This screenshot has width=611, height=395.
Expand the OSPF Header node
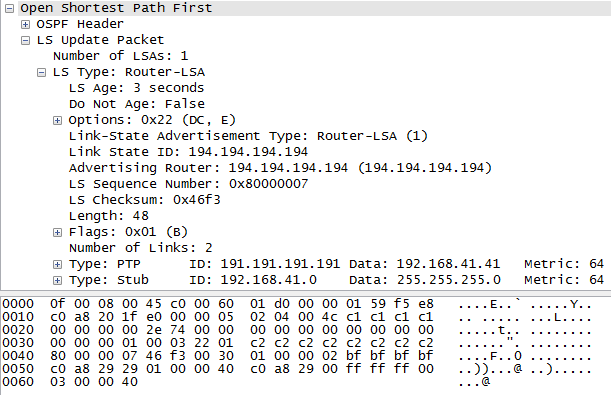(25, 24)
